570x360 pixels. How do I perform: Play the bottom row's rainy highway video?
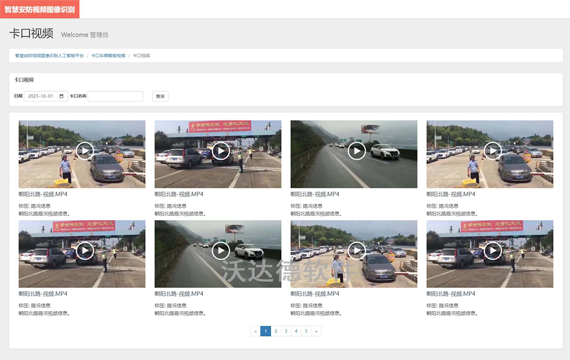pos(221,251)
